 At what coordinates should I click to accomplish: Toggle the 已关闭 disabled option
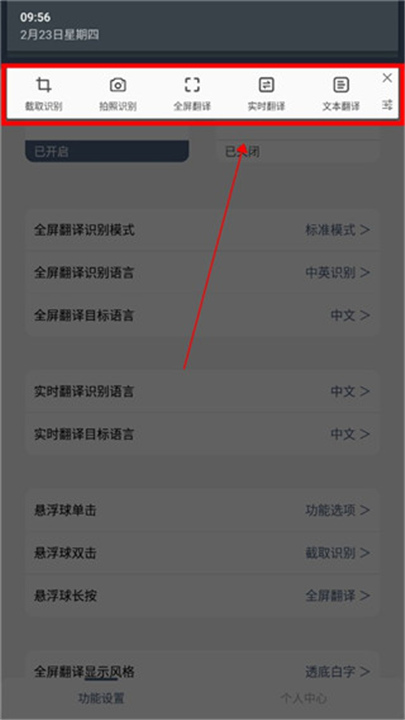tap(298, 152)
